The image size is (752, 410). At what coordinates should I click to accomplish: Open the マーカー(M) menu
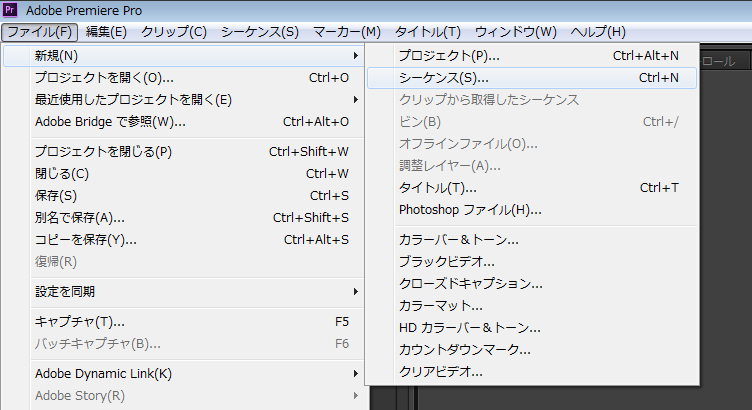(347, 32)
